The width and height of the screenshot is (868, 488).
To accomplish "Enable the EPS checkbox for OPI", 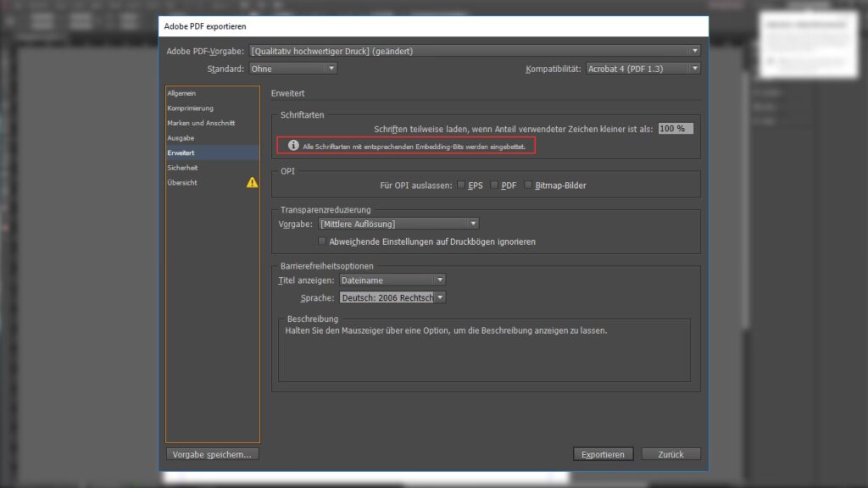I will 461,185.
